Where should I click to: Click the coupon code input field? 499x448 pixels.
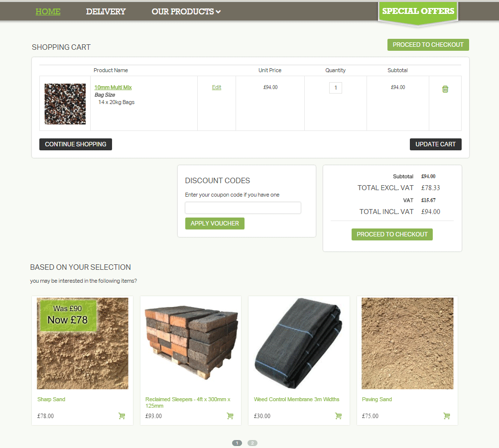(x=243, y=208)
